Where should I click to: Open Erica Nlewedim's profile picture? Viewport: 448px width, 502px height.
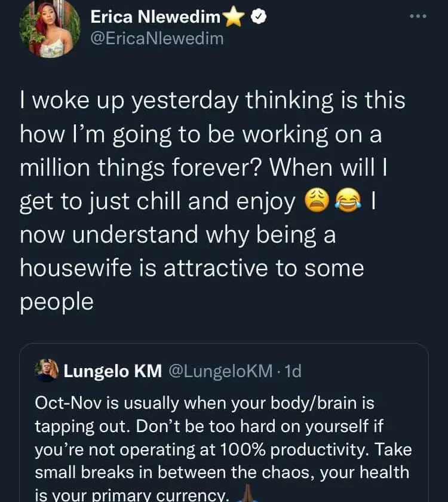pyautogui.click(x=50, y=30)
